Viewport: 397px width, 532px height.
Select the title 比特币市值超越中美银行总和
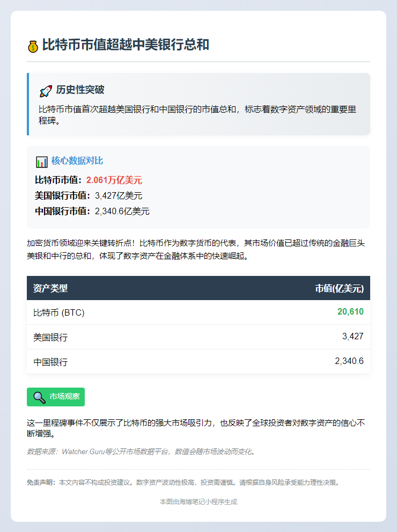click(x=126, y=45)
